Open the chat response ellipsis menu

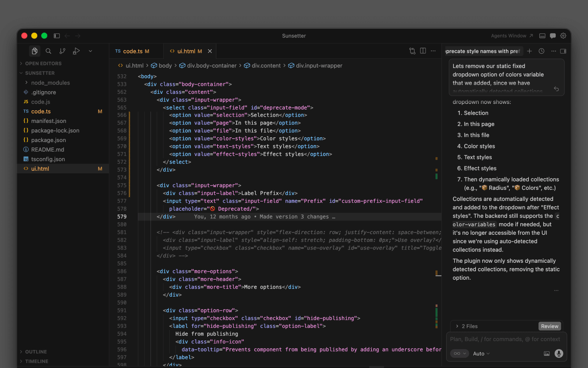556,291
